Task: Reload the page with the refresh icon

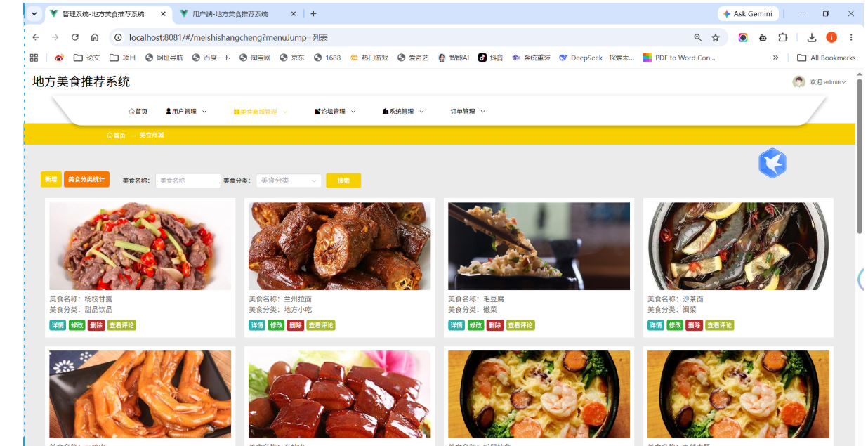Action: (x=75, y=37)
